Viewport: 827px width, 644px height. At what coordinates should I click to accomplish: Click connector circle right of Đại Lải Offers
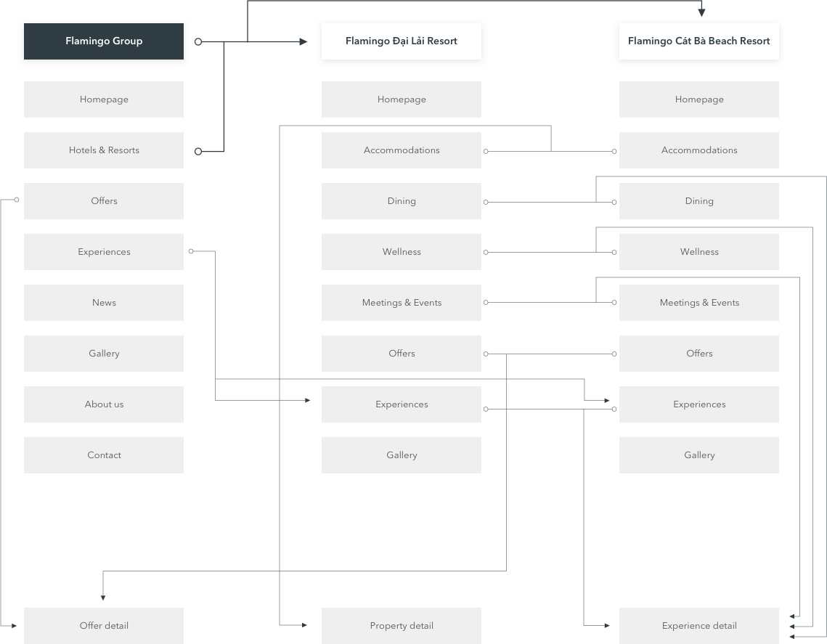[x=486, y=354]
